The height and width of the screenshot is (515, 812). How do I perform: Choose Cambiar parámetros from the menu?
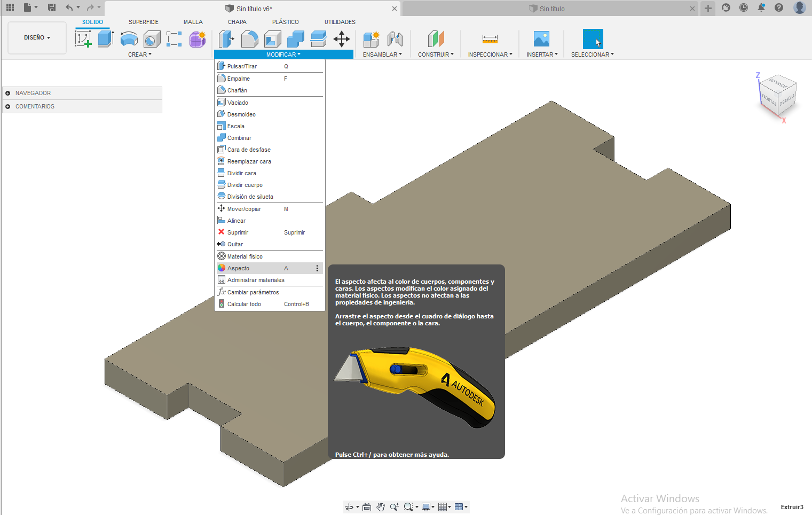(x=270, y=292)
